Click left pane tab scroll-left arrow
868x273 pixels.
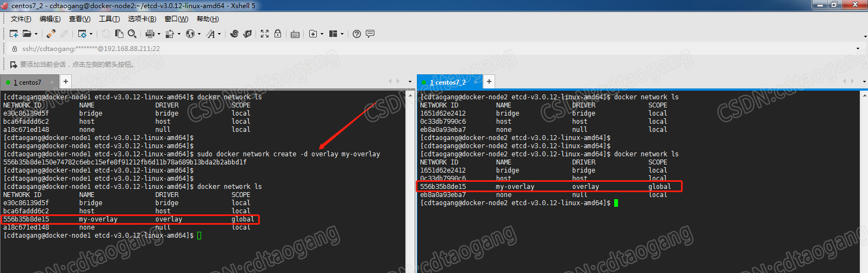click(x=390, y=81)
